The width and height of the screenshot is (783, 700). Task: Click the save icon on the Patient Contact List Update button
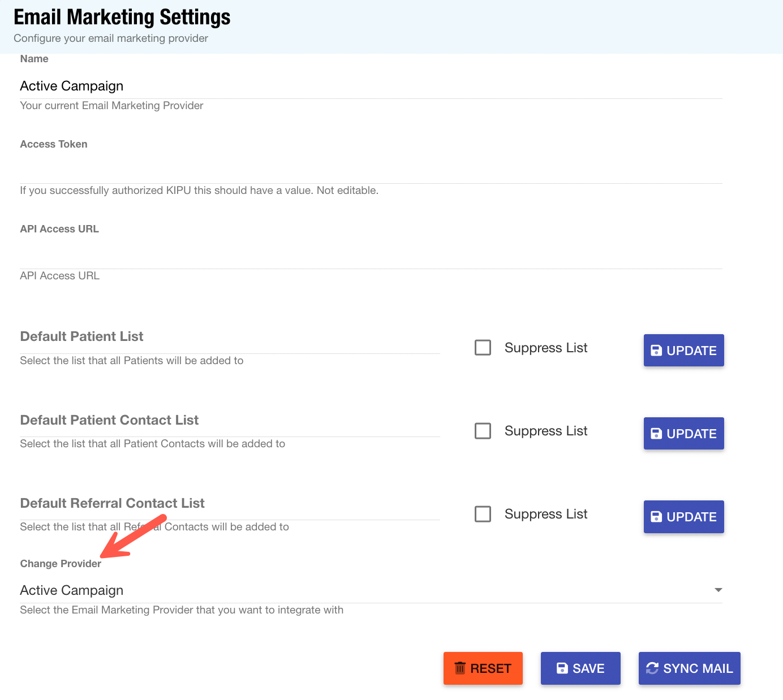656,434
